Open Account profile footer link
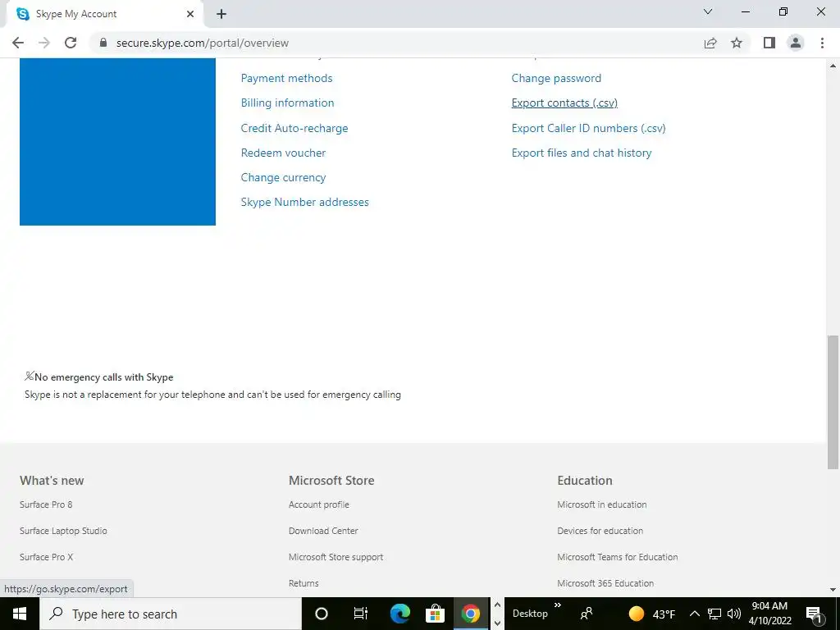 (x=319, y=504)
